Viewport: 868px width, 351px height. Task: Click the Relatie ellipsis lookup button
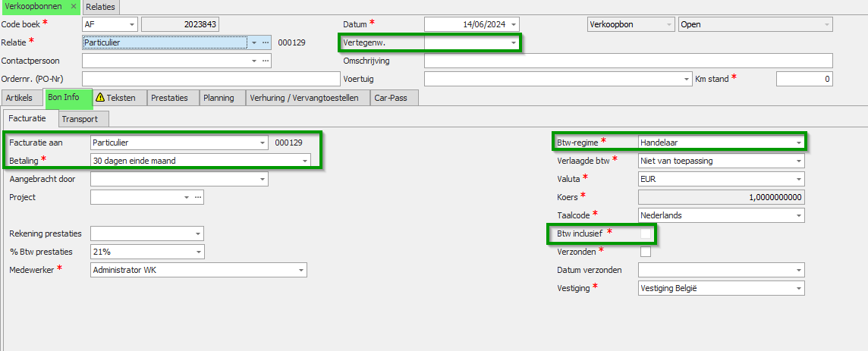pos(265,42)
